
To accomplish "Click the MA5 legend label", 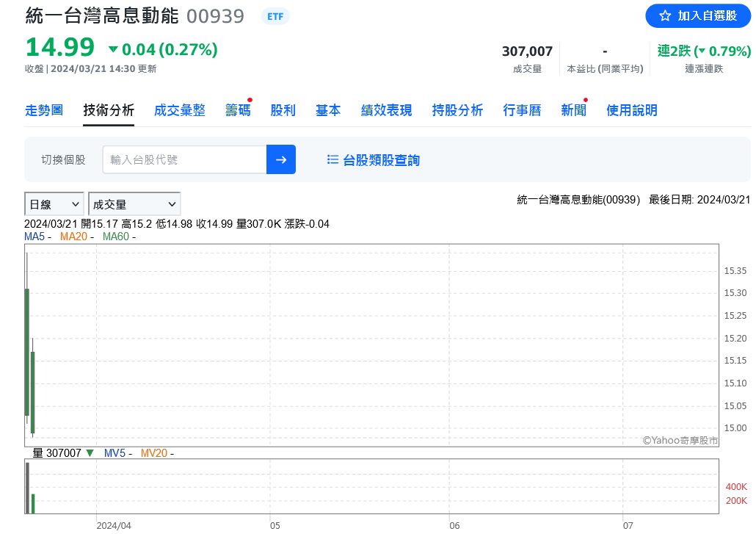I will point(34,237).
